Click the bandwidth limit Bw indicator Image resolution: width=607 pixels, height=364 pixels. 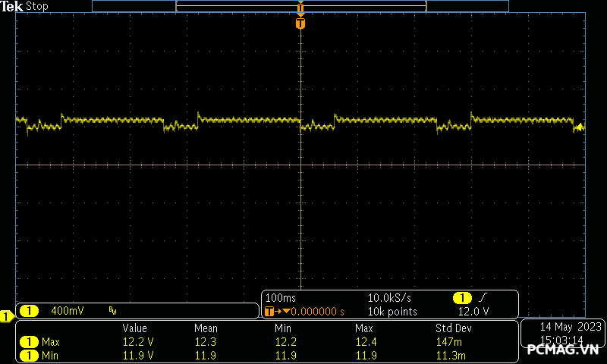[x=112, y=311]
